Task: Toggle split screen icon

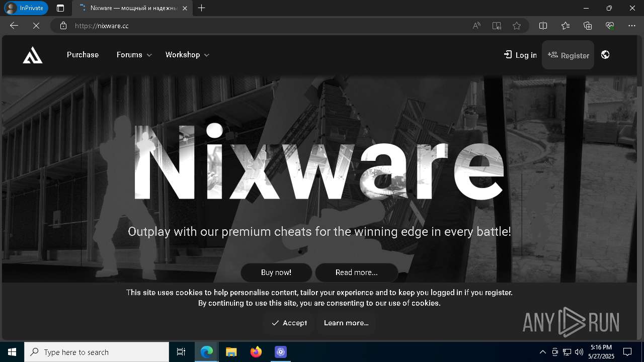Action: 543,26
